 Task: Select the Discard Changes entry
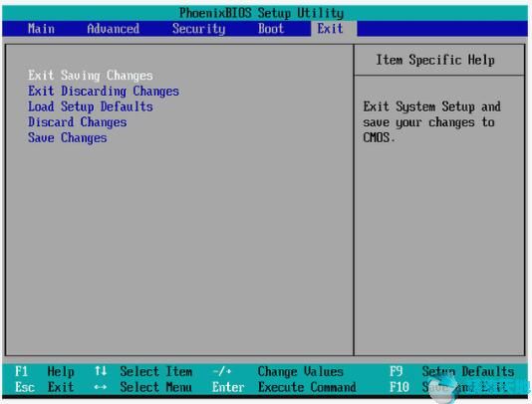click(78, 122)
